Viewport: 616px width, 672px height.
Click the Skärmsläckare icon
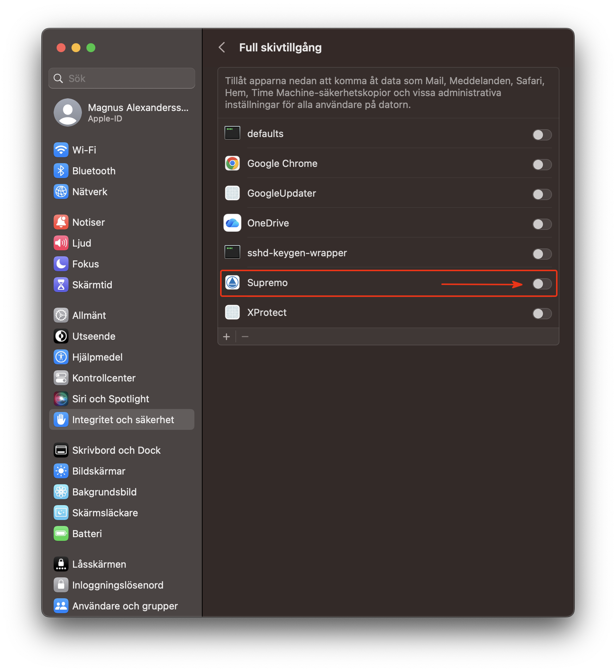click(x=61, y=513)
